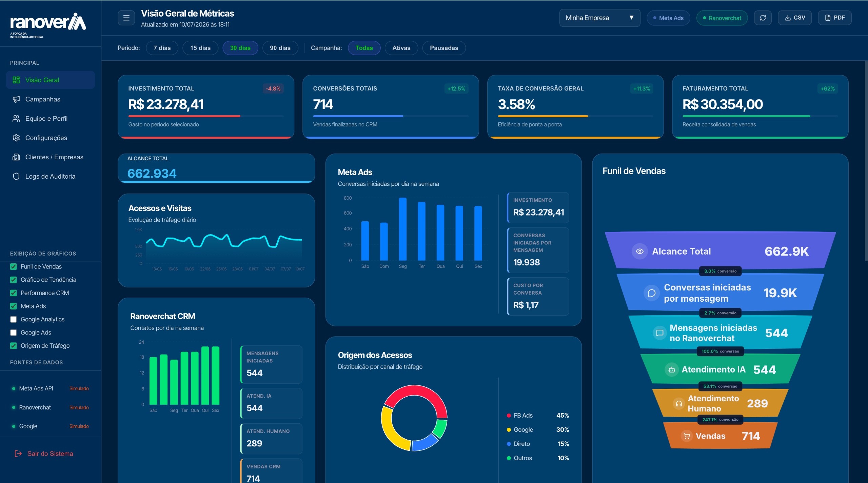
Task: Click the robot icon on Atendimento IA
Action: click(671, 370)
